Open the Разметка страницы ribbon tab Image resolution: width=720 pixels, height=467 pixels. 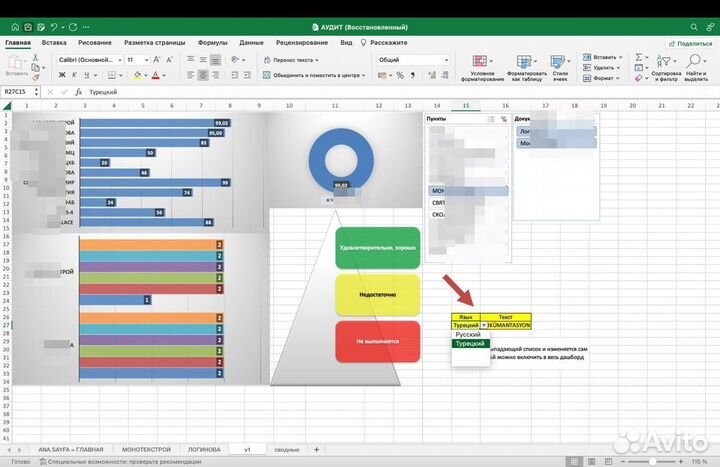point(155,43)
